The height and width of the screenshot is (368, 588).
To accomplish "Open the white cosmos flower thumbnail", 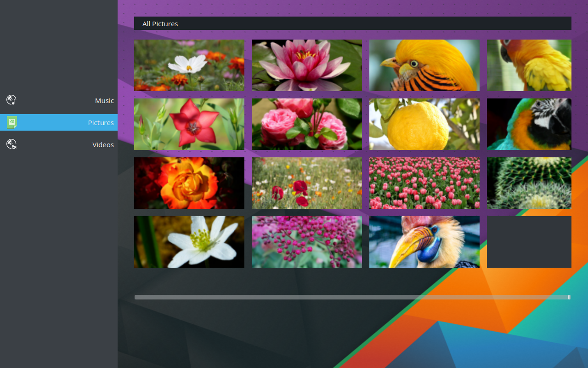I will [x=189, y=65].
